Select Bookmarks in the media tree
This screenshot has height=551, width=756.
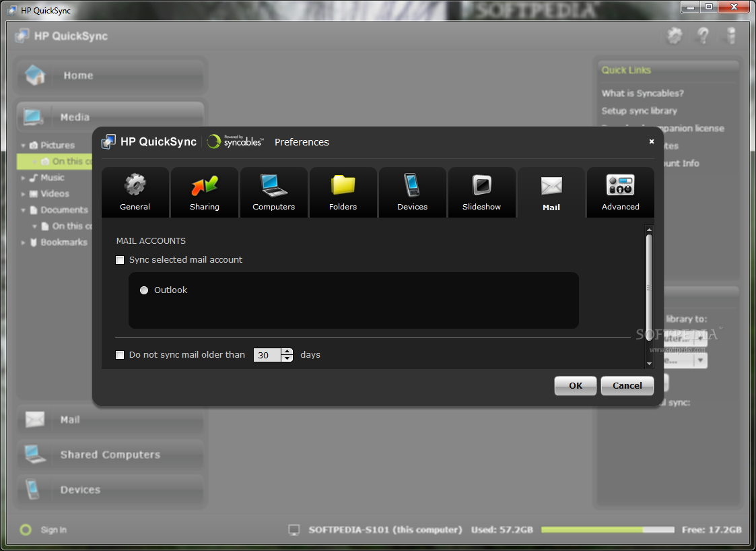click(x=64, y=242)
